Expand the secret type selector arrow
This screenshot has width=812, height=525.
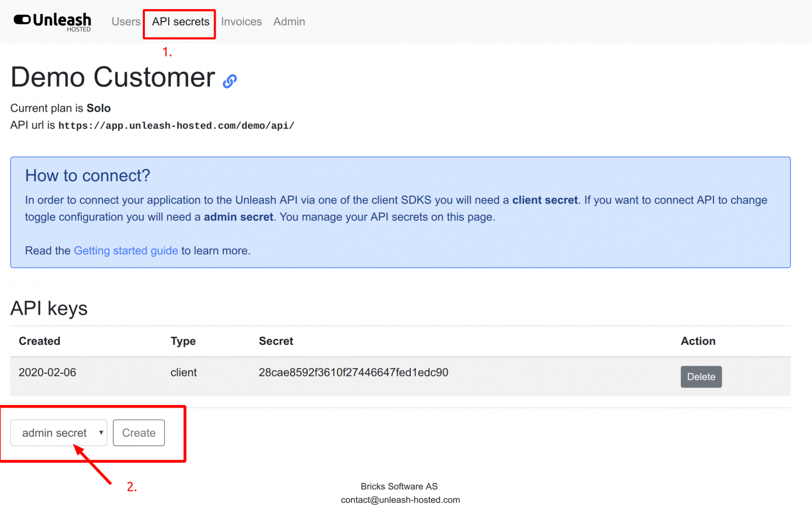[x=102, y=432]
